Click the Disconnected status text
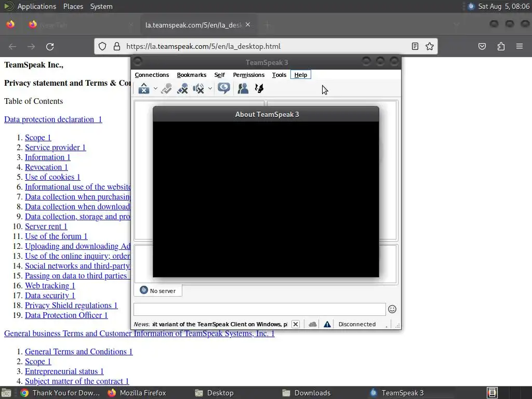Viewport: 532px width, 399px height. tap(357, 324)
